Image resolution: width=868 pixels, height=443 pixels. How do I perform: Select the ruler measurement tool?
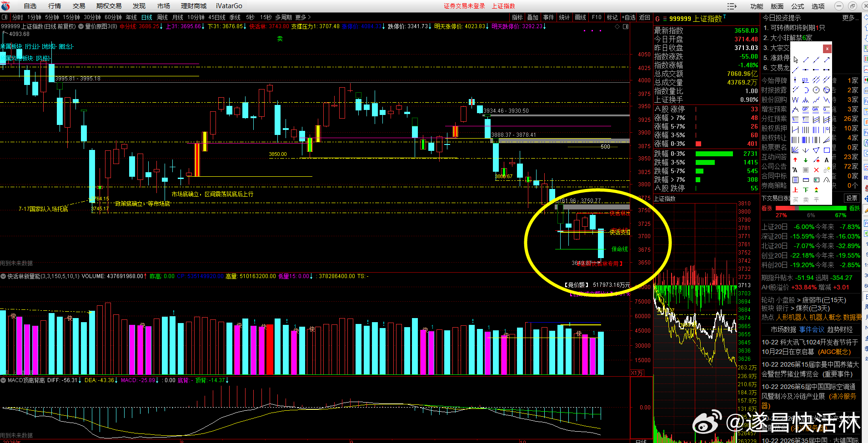click(x=806, y=179)
